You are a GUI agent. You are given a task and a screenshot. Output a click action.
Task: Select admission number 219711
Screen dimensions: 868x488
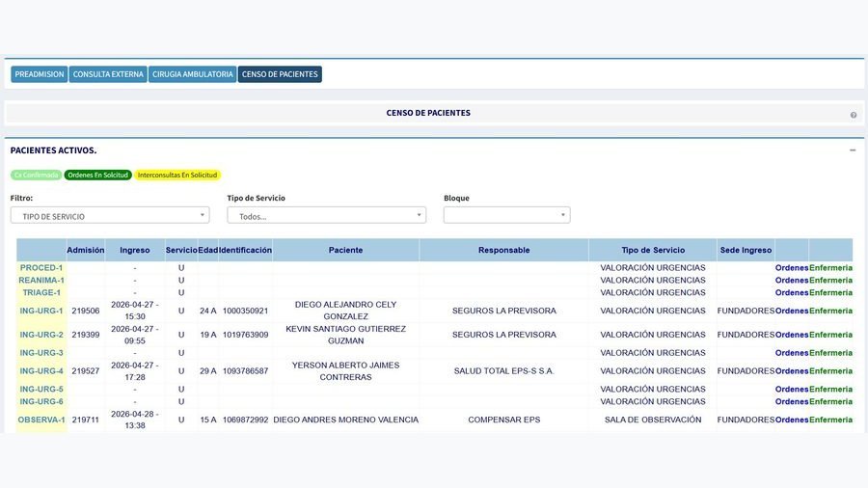(85, 420)
